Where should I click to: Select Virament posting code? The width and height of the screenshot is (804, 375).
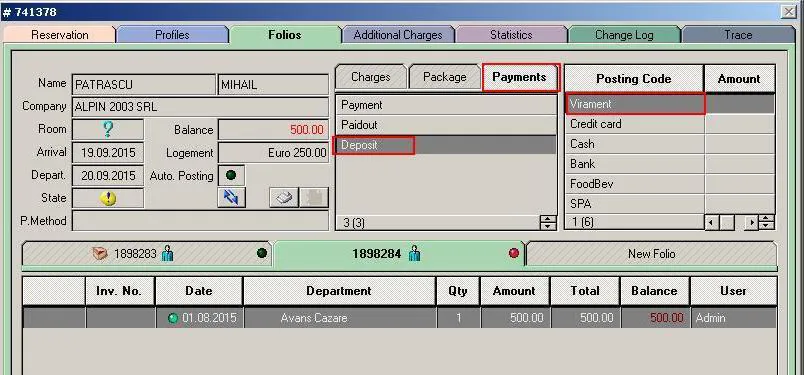(635, 104)
